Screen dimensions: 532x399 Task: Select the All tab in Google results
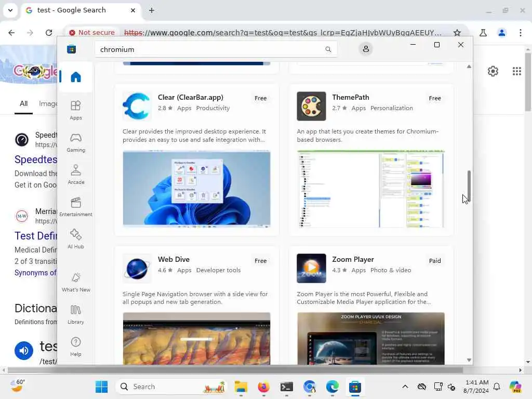23,104
